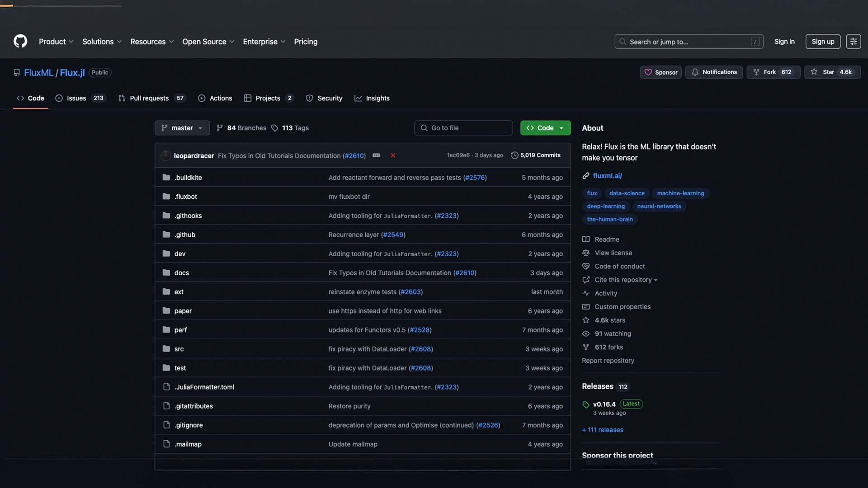Select the the-human-brain topic tag
868x488 pixels.
[609, 220]
